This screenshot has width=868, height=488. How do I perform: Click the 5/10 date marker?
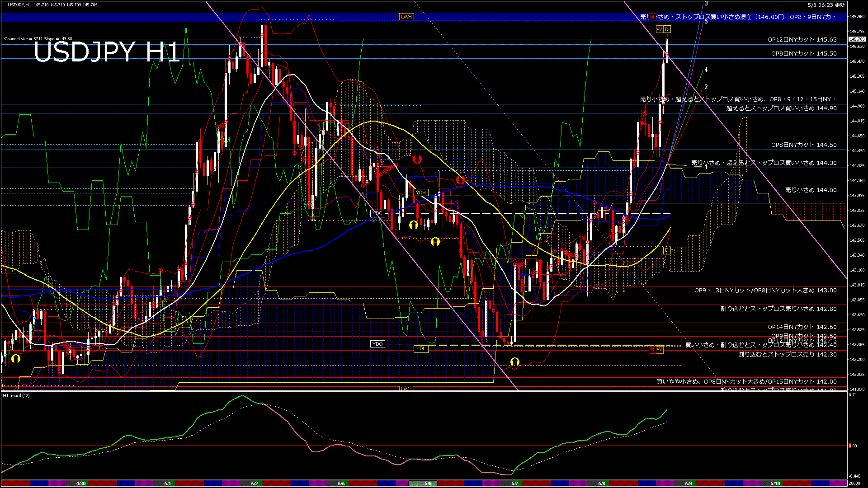pyautogui.click(x=775, y=483)
